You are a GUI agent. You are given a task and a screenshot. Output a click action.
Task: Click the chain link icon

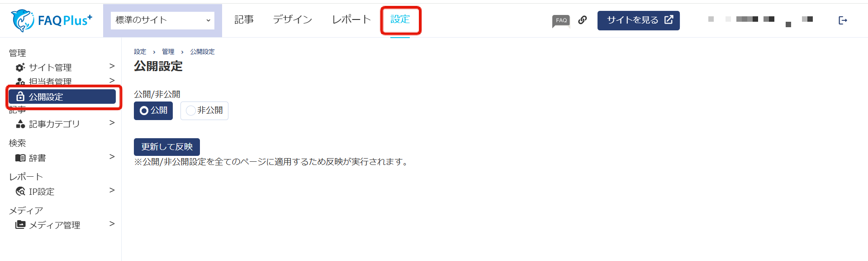(583, 20)
